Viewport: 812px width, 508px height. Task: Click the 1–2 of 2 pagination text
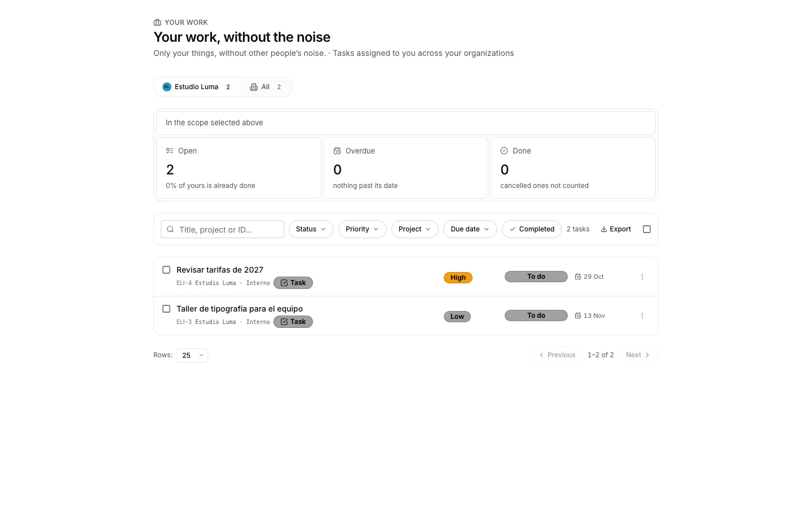coord(601,355)
